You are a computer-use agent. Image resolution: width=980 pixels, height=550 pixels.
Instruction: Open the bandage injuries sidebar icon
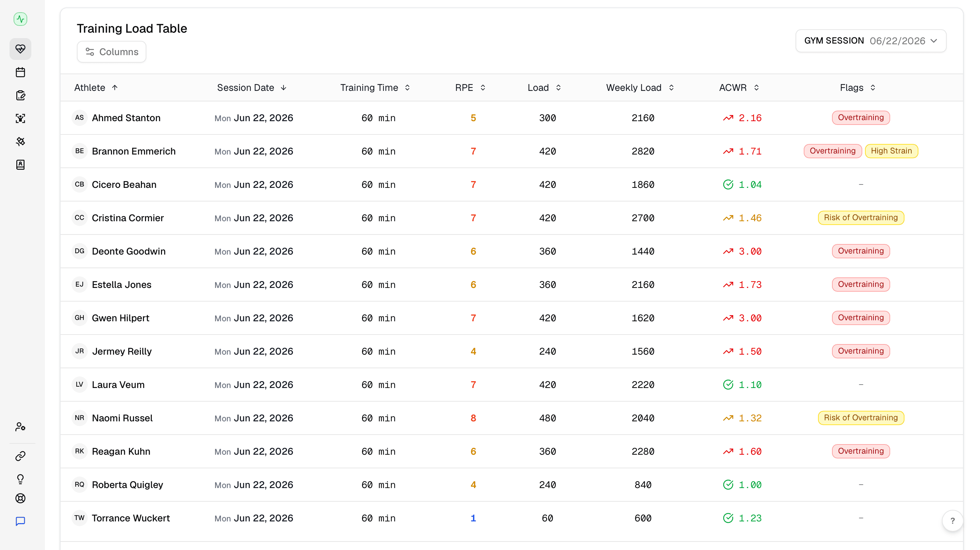(20, 142)
